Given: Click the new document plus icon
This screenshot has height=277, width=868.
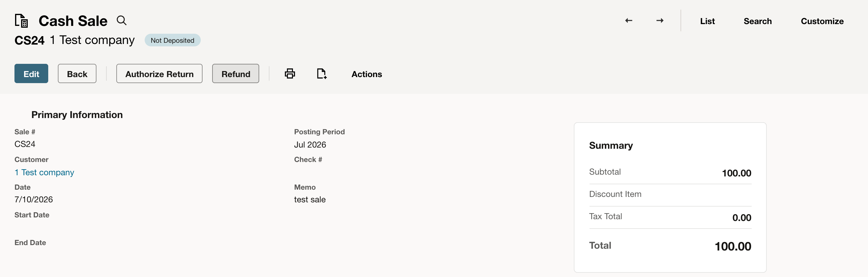Looking at the screenshot, I should [x=322, y=74].
